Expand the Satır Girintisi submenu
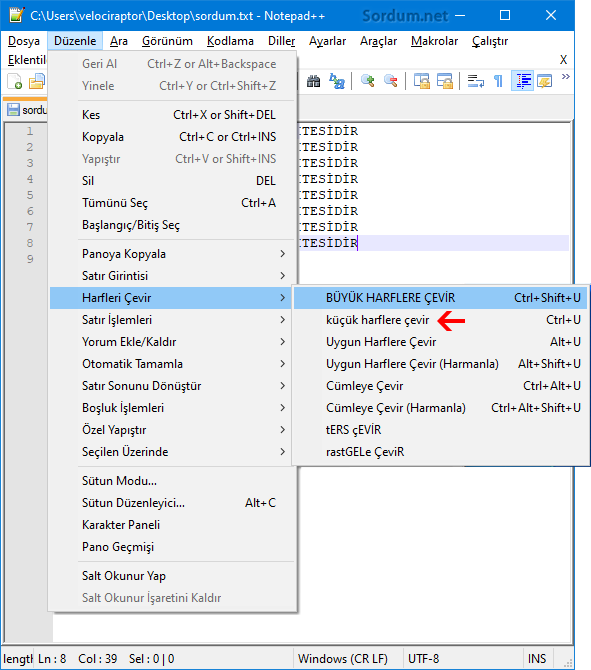 (x=173, y=276)
